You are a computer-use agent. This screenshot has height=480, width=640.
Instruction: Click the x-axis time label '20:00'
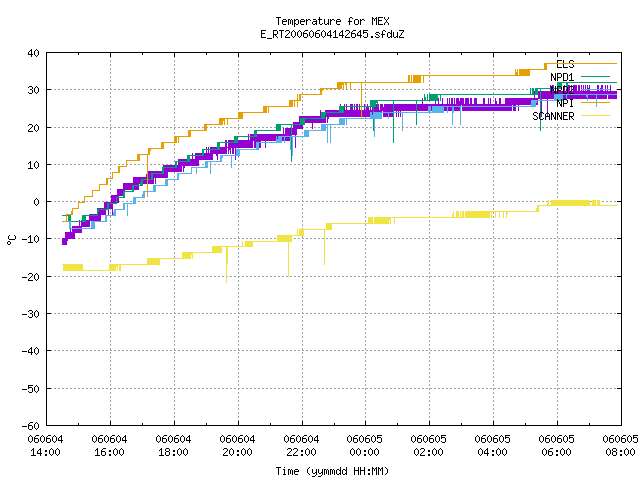[237, 452]
